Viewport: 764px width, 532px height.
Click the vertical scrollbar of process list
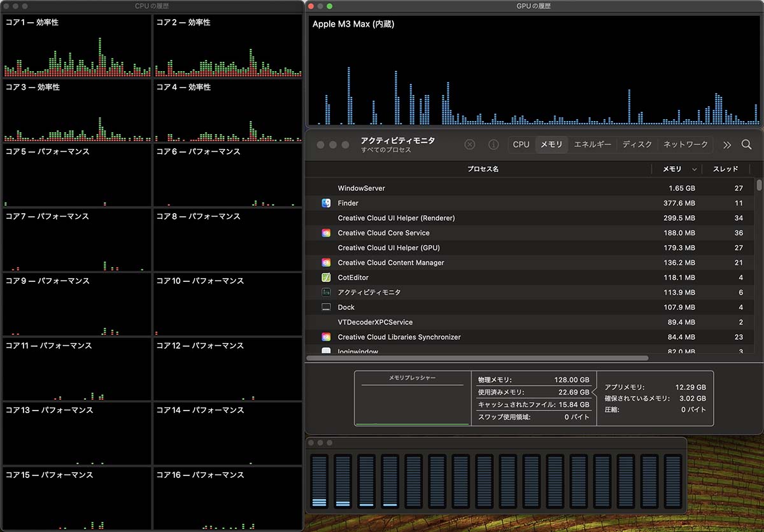pos(759,185)
